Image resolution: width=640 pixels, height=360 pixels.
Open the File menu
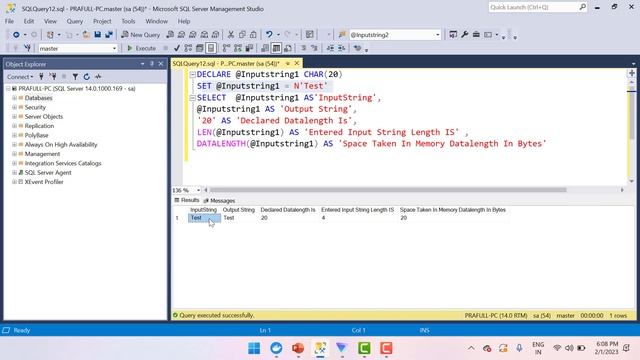coord(9,21)
